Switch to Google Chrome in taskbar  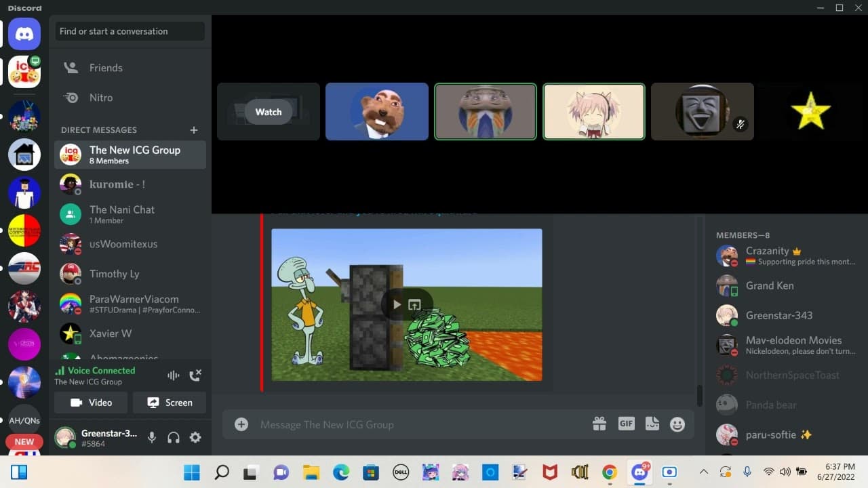[610, 472]
